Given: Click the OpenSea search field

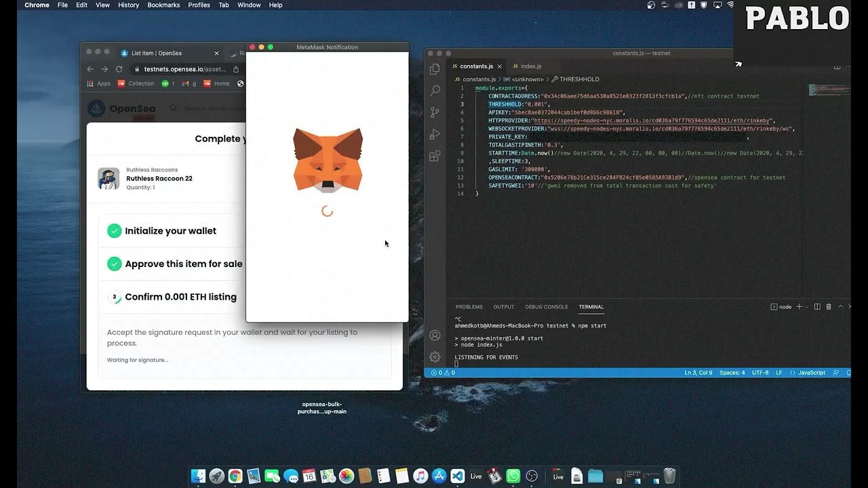Looking at the screenshot, I should (x=207, y=108).
